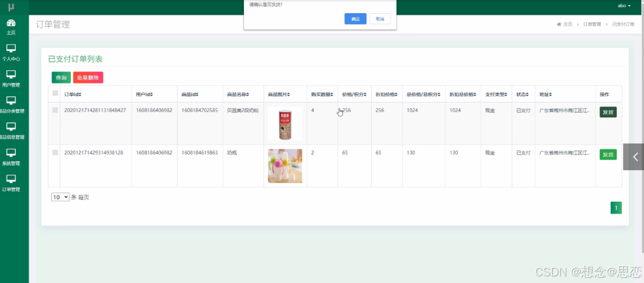This screenshot has width=644, height=283.
Task: Click the 操作 column header
Action: (604, 95)
